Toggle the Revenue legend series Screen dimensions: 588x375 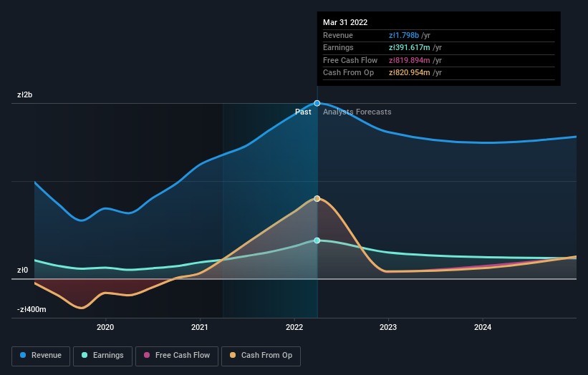(x=41, y=356)
